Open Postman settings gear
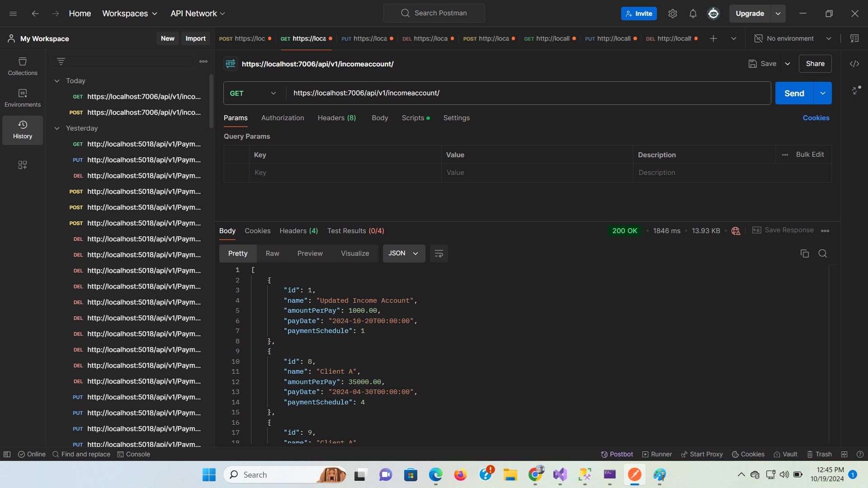 [672, 14]
